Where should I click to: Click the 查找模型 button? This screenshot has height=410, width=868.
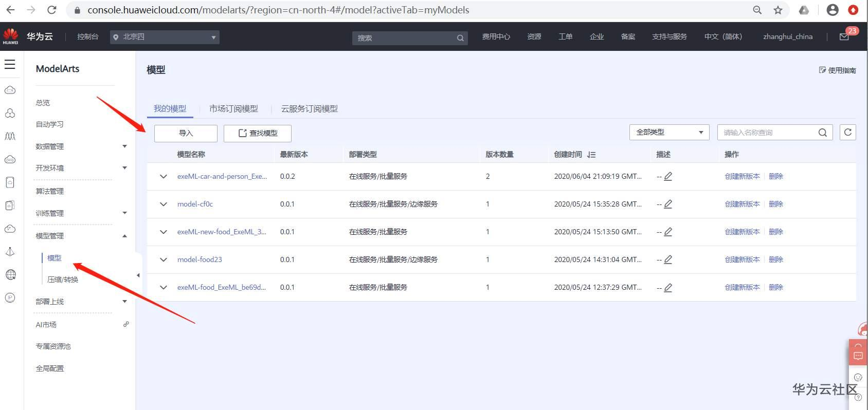click(x=258, y=133)
